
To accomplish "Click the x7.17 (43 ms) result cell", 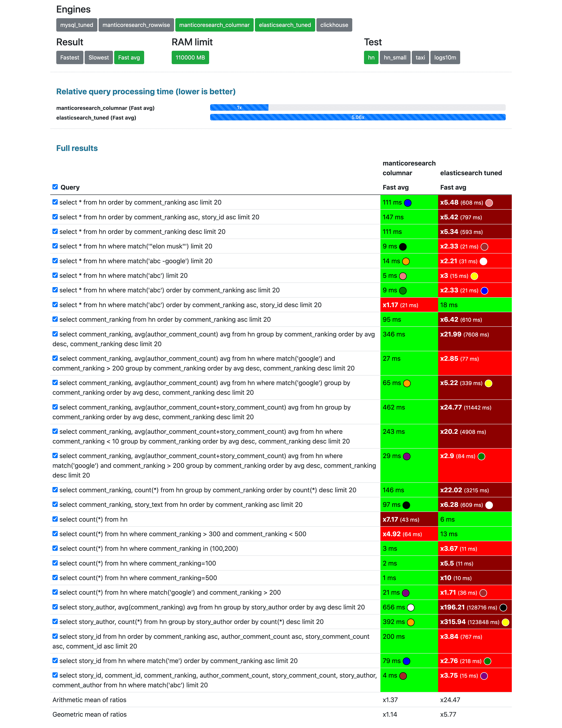I will click(409, 519).
